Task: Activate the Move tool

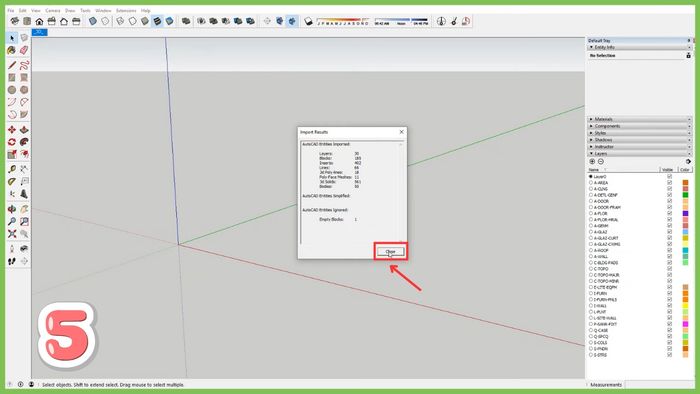Action: (12, 130)
